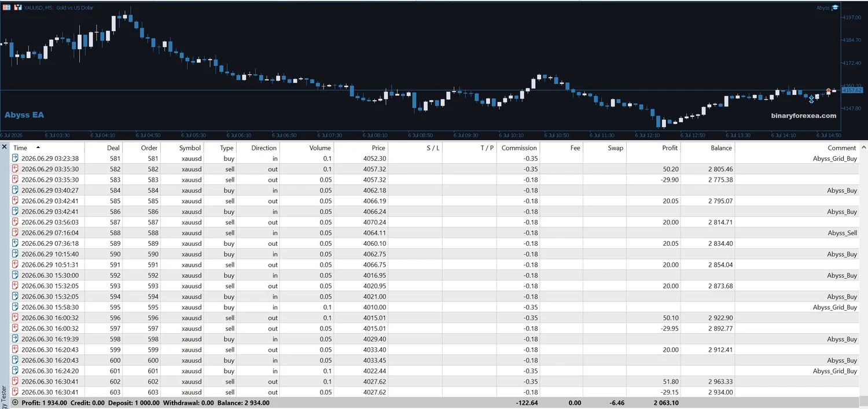
Task: Click deal icon at 2026.06.29 03:40:27
Action: click(x=16, y=190)
